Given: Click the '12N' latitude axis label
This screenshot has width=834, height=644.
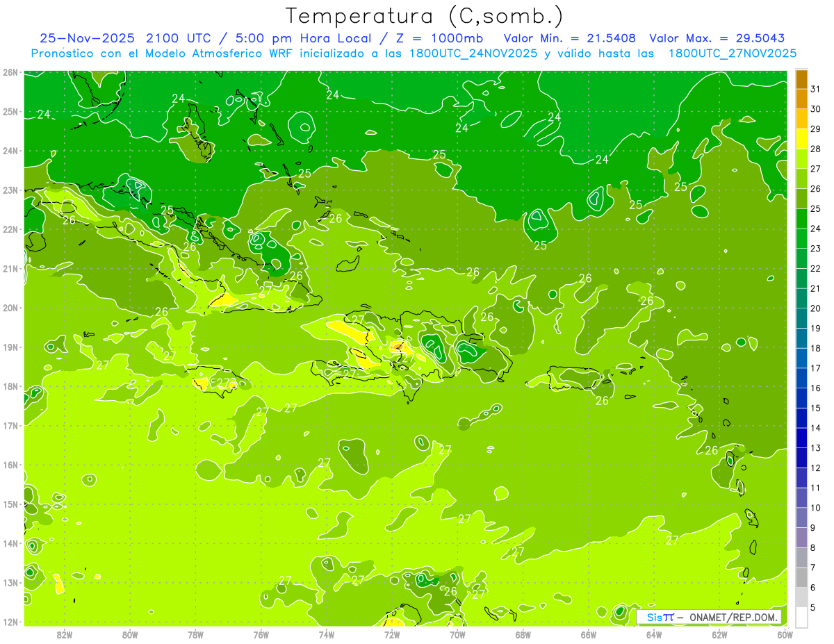Looking at the screenshot, I should [11, 622].
